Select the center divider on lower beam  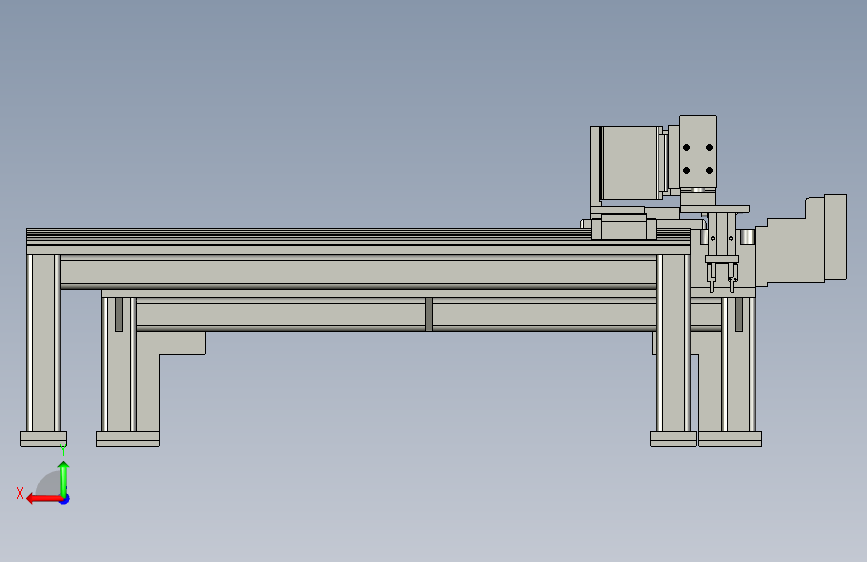tap(429, 314)
